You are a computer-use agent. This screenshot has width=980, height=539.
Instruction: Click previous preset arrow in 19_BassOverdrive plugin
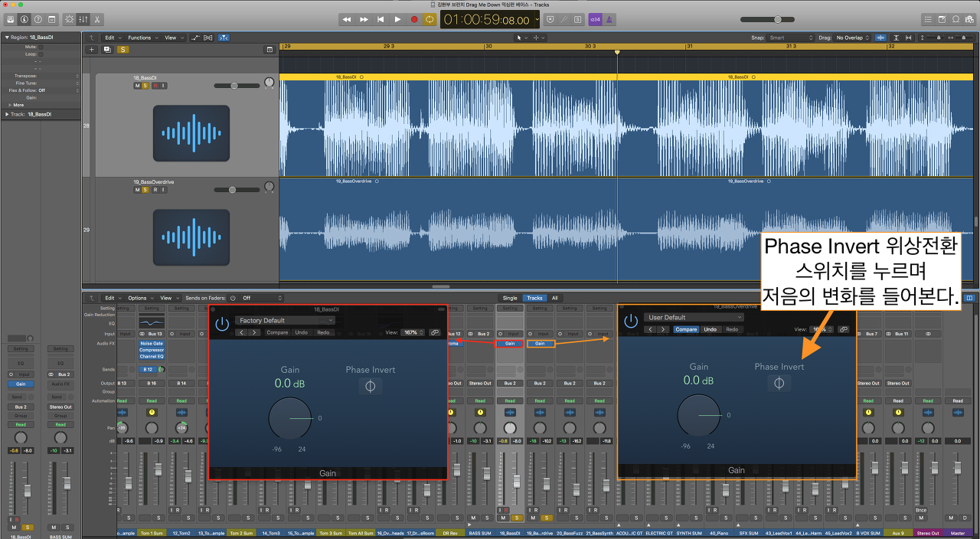(651, 329)
